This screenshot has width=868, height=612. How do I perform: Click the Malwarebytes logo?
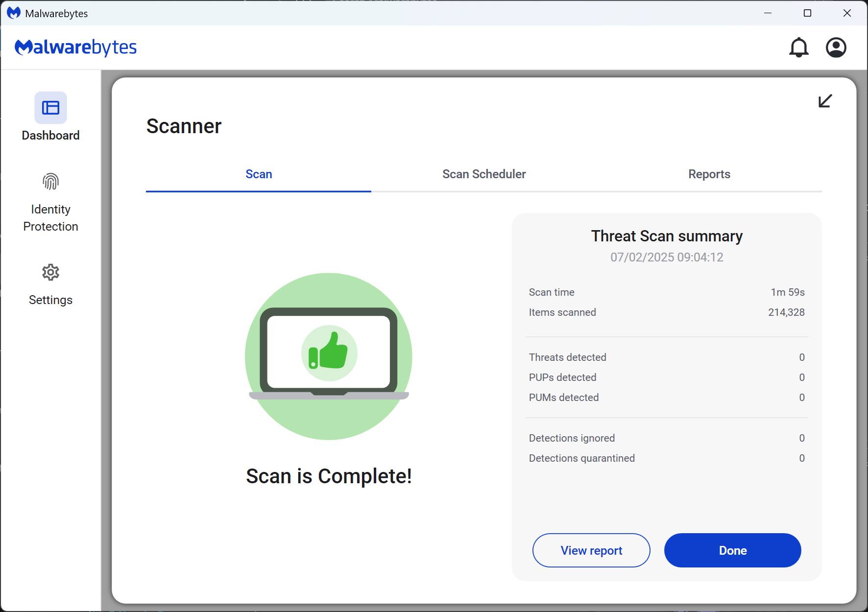(75, 47)
